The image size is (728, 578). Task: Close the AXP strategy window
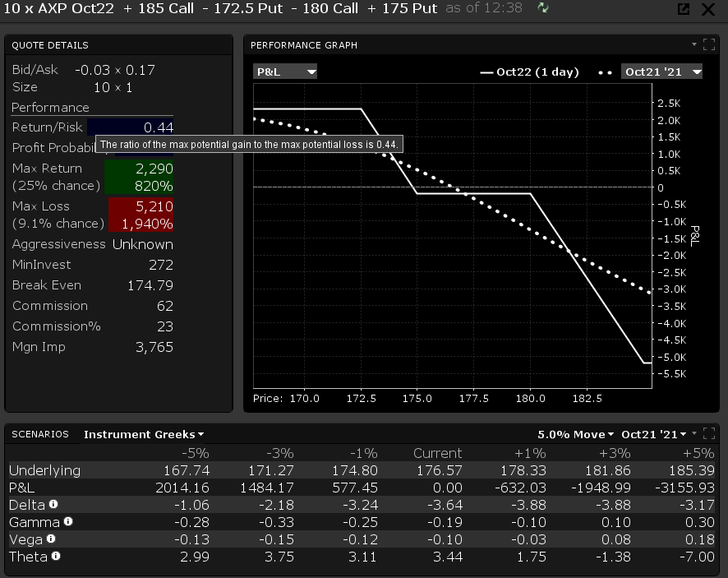(708, 9)
